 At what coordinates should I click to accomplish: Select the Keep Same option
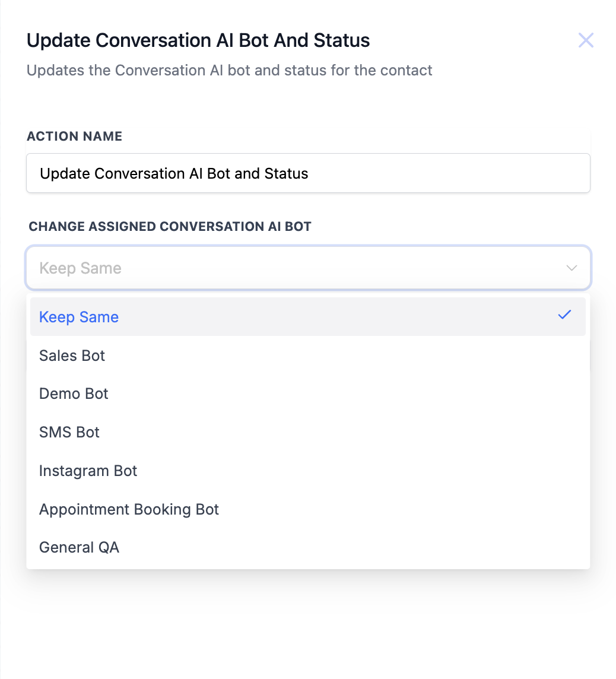79,317
